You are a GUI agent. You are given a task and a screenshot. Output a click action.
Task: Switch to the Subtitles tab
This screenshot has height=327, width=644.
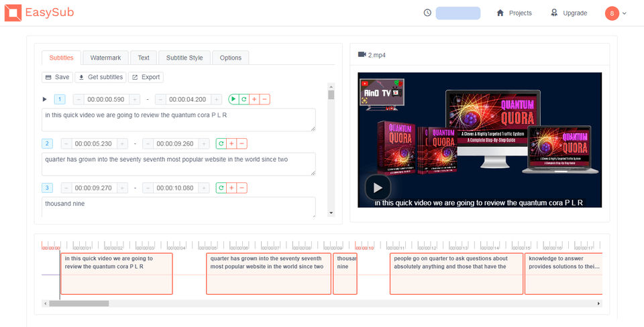pos(61,58)
